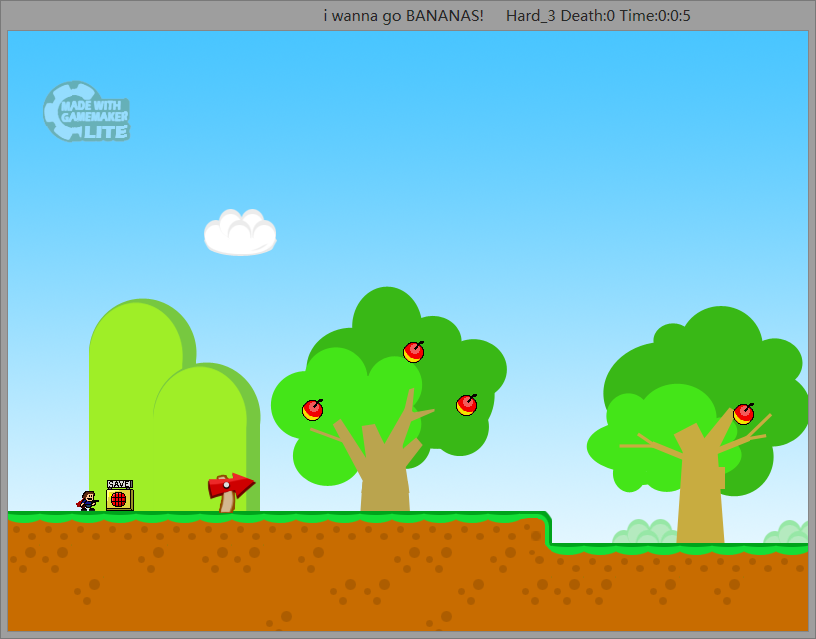Viewport: 816px width, 639px height.
Task: Click the white cloud in the sky
Action: 240,233
